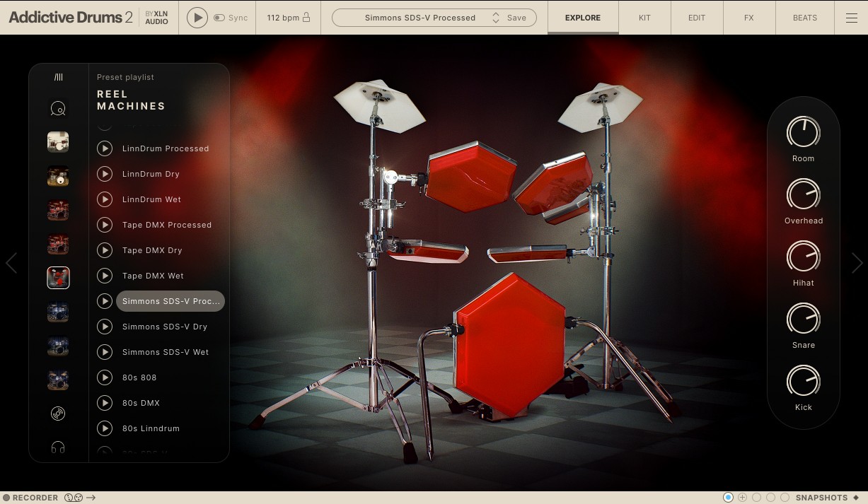Go to the BEATS tab
The image size is (868, 504).
805,18
